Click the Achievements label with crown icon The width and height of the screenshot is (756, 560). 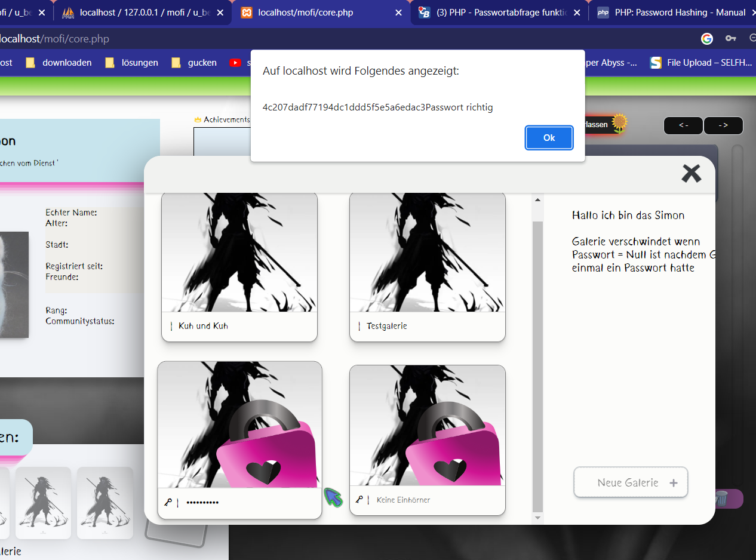click(222, 119)
